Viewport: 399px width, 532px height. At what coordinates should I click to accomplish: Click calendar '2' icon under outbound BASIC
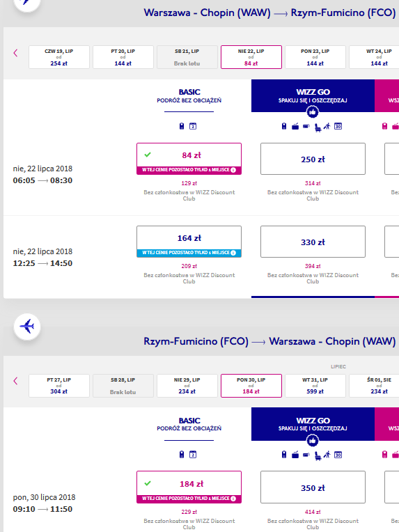pyautogui.click(x=193, y=126)
